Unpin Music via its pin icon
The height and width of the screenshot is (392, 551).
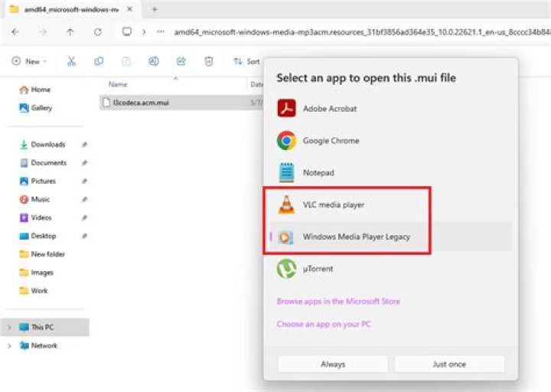point(84,199)
